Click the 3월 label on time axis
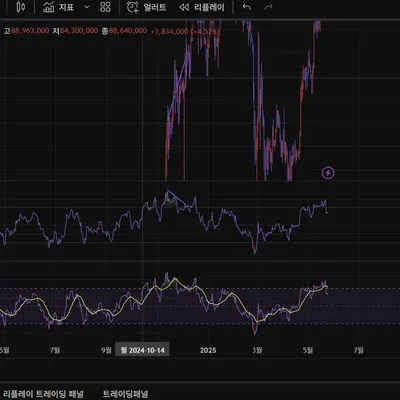This screenshot has width=400, height=400. [257, 350]
